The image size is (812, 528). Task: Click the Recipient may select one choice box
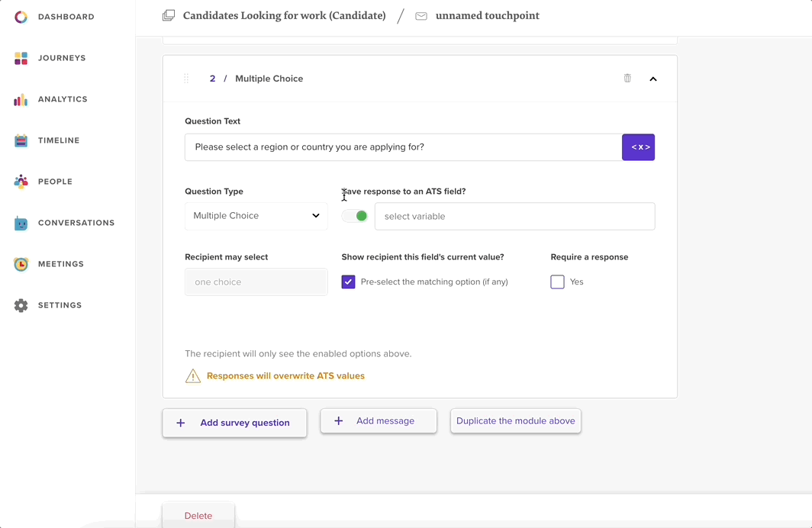point(256,282)
